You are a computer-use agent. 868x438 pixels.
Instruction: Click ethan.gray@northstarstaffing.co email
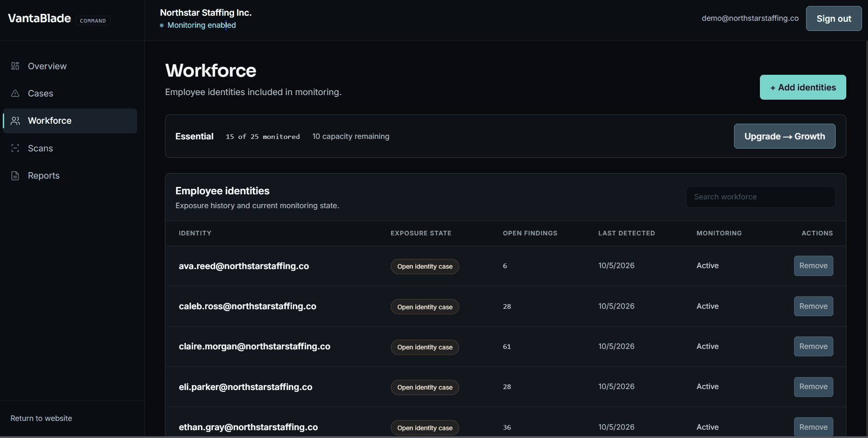coord(249,427)
